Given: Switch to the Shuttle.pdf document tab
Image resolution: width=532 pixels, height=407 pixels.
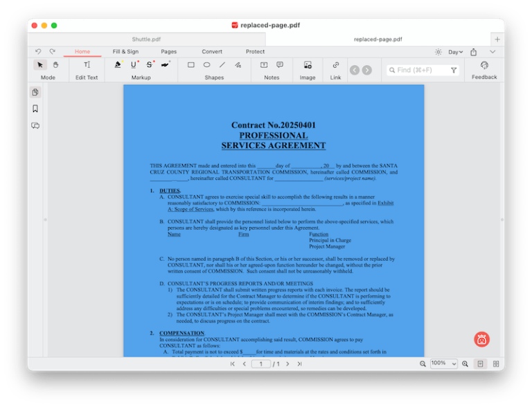Looking at the screenshot, I should point(147,39).
